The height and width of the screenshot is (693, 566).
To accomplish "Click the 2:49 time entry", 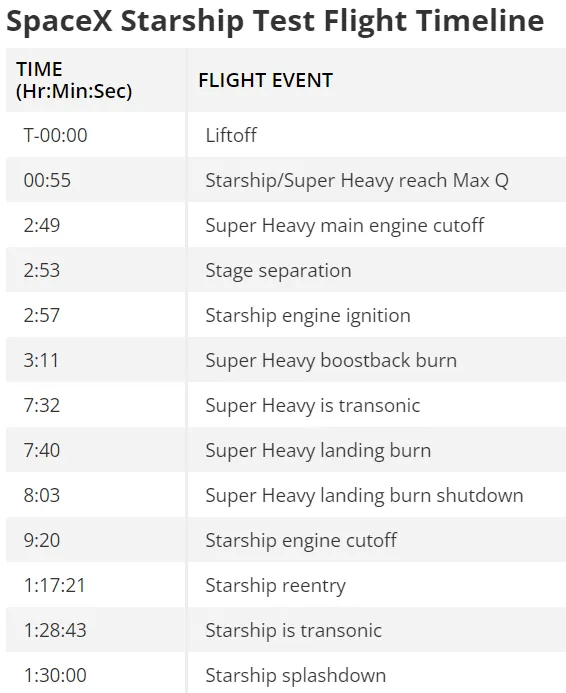I will 42,225.
